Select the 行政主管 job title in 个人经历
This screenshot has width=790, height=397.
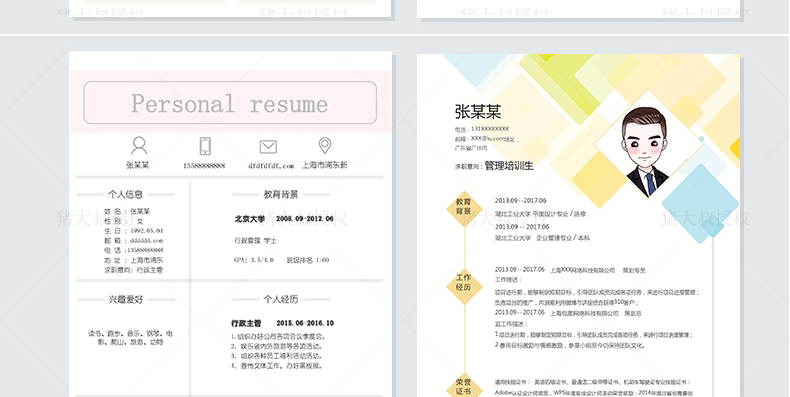tap(246, 323)
